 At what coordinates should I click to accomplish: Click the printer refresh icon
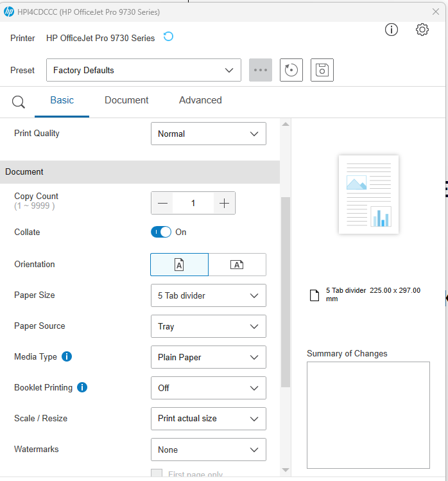(168, 37)
